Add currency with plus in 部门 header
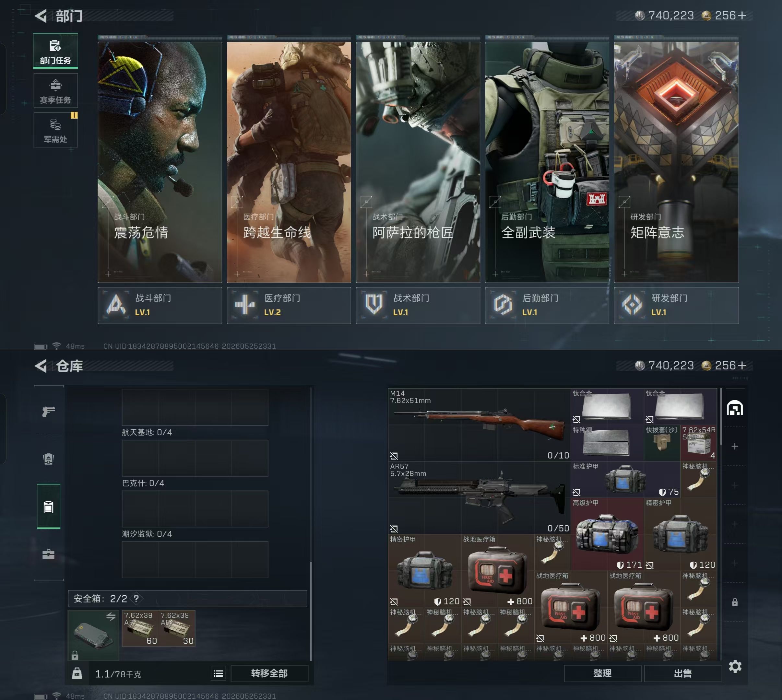782x700 pixels. click(x=742, y=15)
